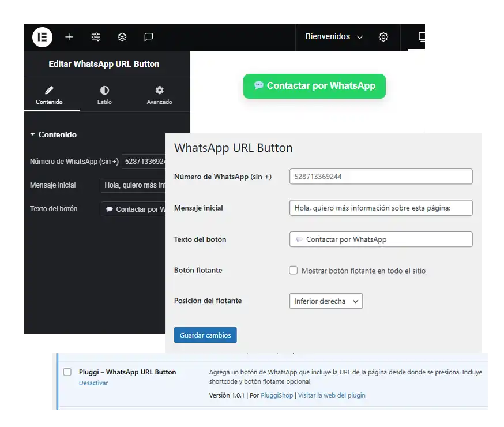Edit Número de WhatsApp in Elementor panel

(144, 162)
